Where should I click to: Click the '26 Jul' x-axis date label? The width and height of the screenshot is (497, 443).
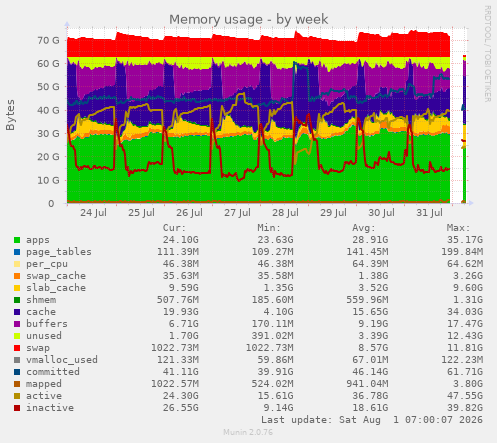(x=189, y=213)
